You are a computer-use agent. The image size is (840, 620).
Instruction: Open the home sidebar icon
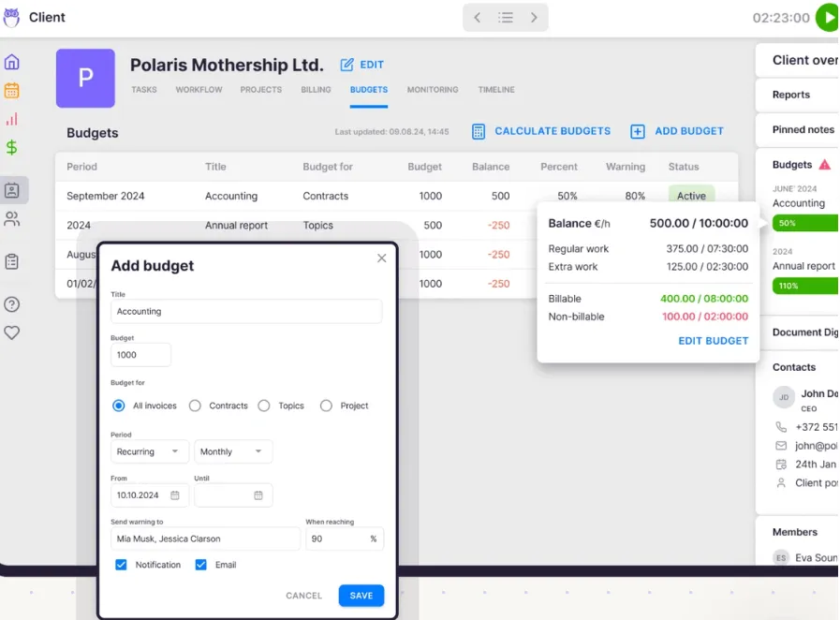click(x=12, y=62)
